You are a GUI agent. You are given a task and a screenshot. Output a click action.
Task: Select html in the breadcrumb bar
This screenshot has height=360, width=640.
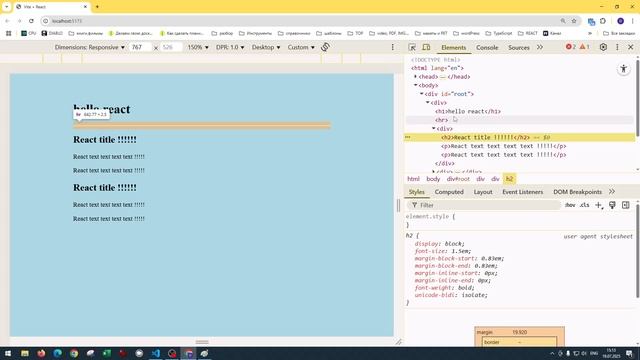pos(413,179)
